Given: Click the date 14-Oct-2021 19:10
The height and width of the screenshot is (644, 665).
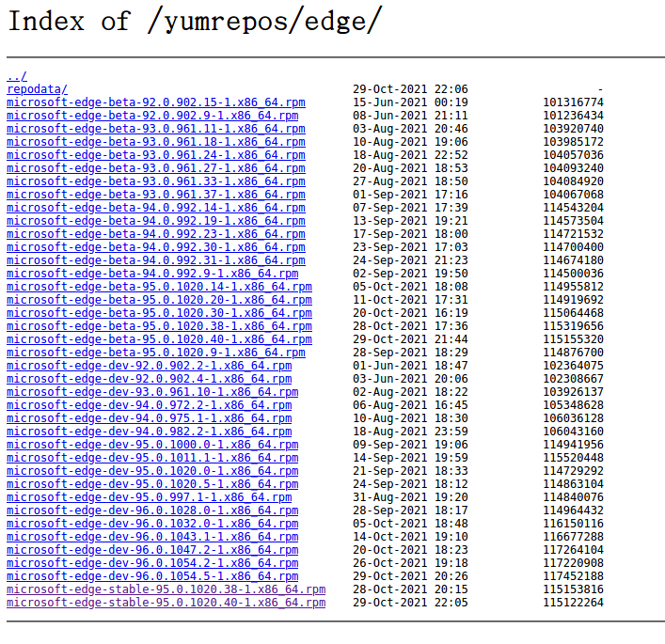Looking at the screenshot, I should [410, 536].
